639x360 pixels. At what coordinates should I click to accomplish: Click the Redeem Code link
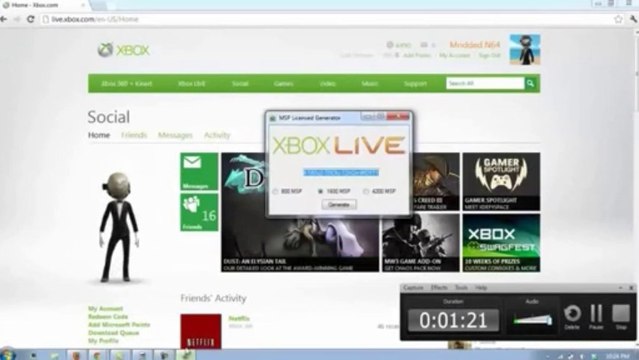[x=108, y=317]
